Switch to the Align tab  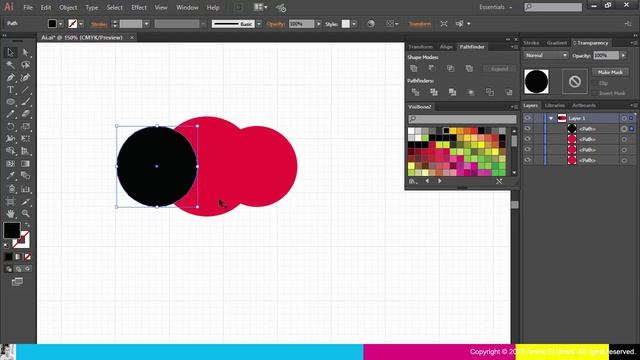446,47
